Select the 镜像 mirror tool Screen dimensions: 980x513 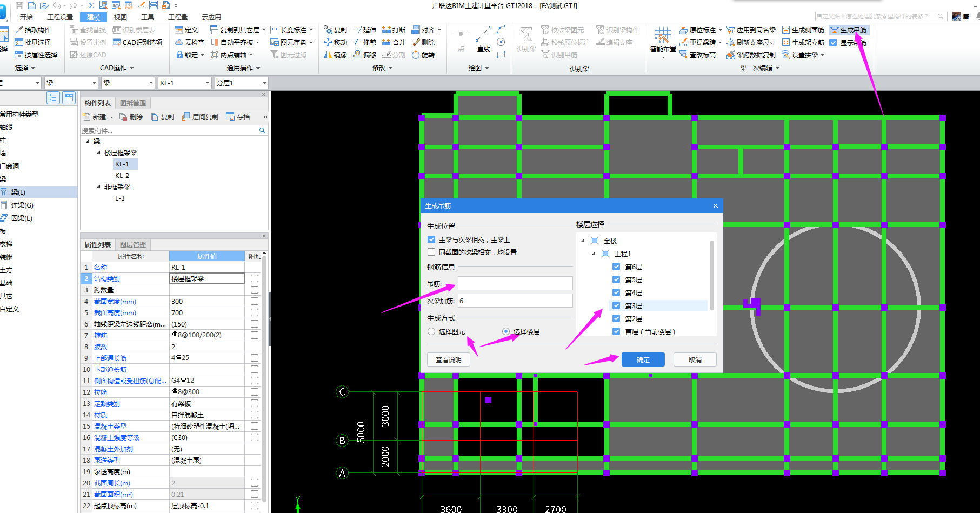336,55
